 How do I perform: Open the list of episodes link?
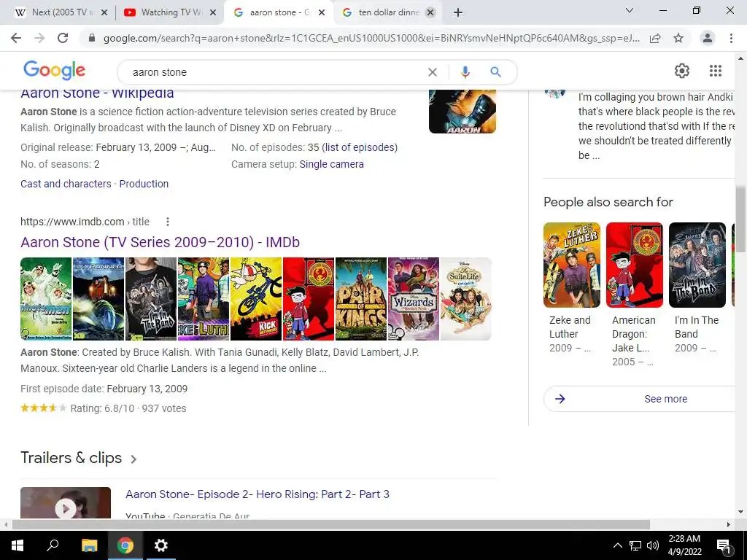[360, 147]
